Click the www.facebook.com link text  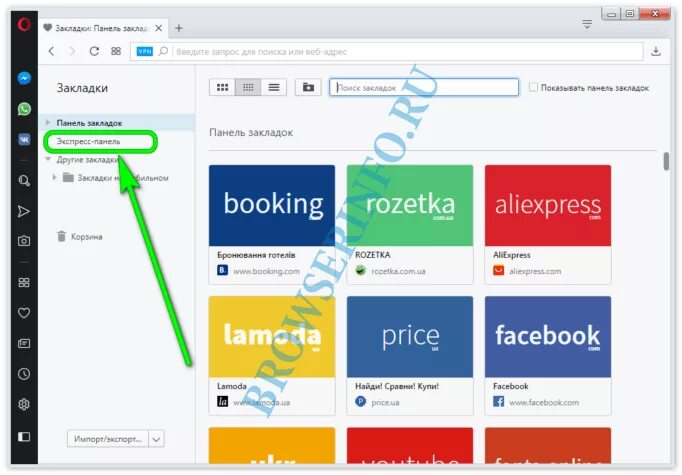[544, 402]
